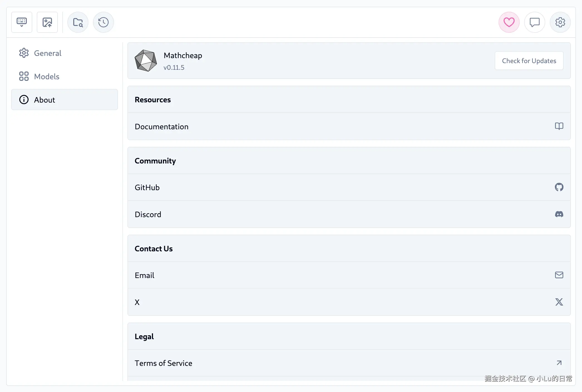Open the Documentation row
This screenshot has width=582, height=392.
(162, 126)
